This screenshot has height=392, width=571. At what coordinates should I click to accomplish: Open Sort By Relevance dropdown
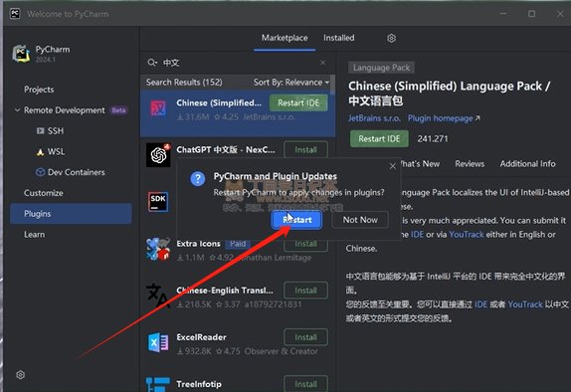click(x=291, y=83)
